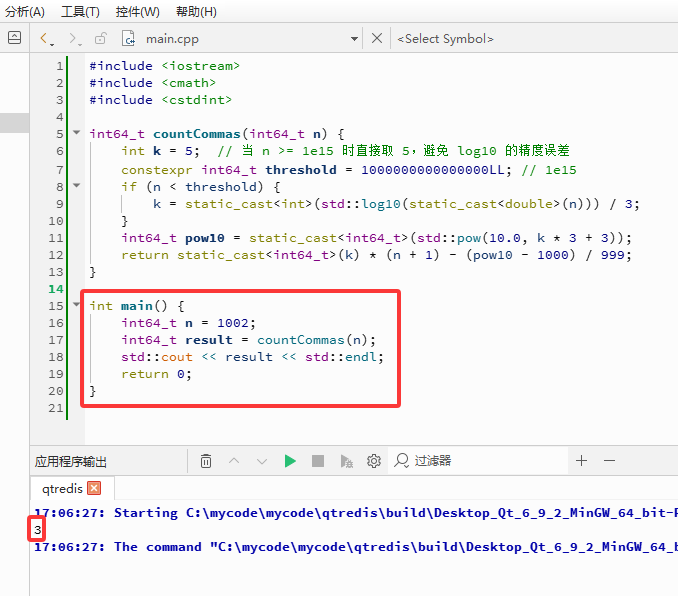Screen dimensions: 678x596
Task: Jump to the previous output item arrow
Action: pos(234,461)
